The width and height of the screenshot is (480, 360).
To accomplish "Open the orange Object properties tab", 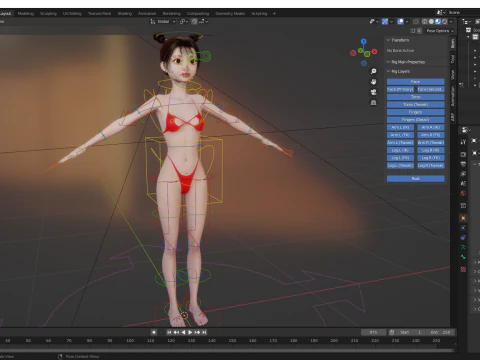I will [463, 218].
